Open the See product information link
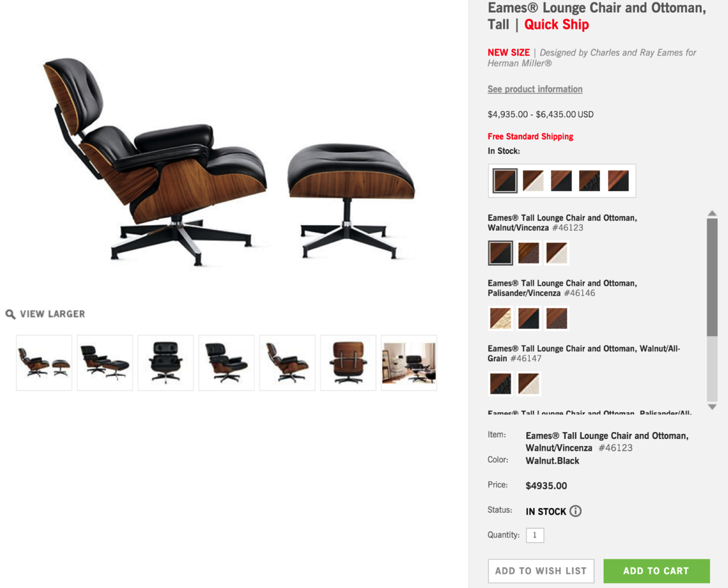The image size is (728, 588). pyautogui.click(x=535, y=89)
